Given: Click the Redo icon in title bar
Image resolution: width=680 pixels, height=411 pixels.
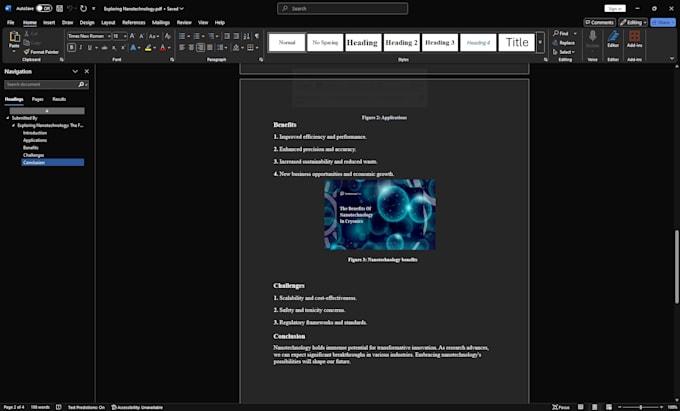Looking at the screenshot, I should (83, 9).
